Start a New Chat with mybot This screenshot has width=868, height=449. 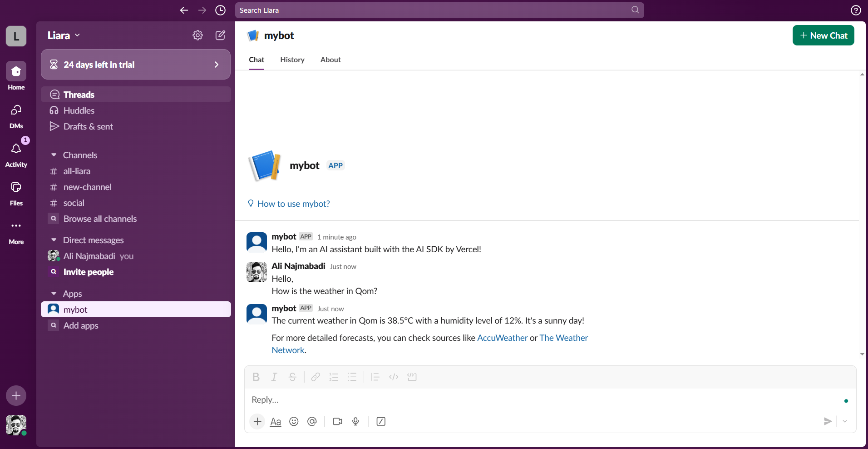(823, 35)
